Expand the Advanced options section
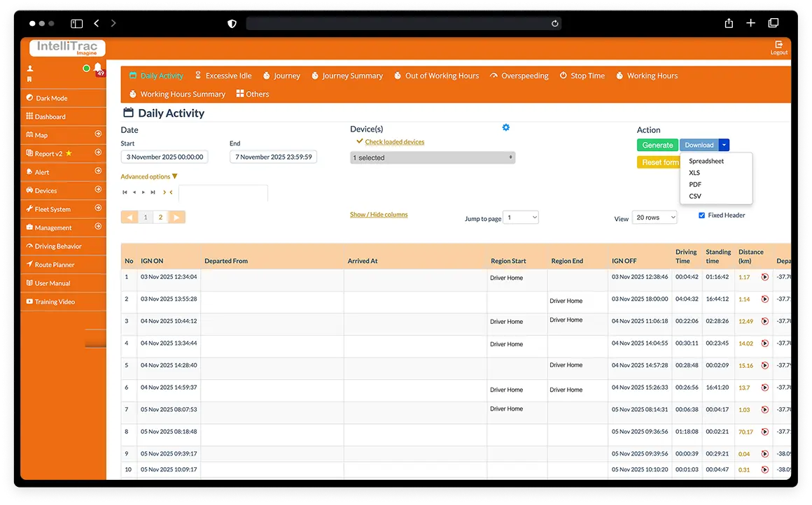This screenshot has width=812, height=505. coord(149,177)
